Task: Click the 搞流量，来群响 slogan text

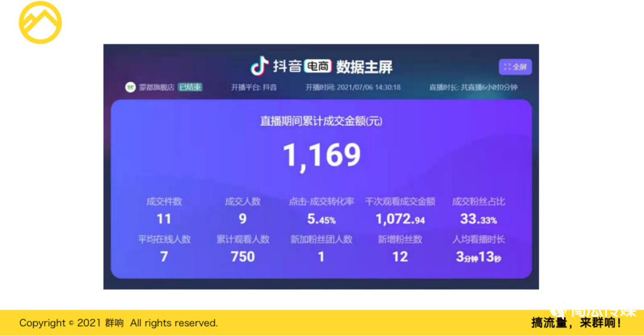Action: [x=576, y=323]
